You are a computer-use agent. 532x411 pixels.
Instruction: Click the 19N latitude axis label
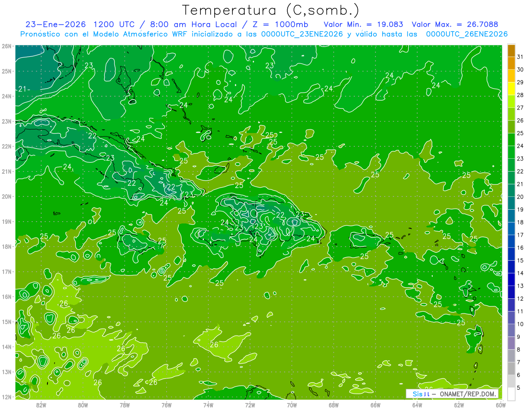point(7,221)
